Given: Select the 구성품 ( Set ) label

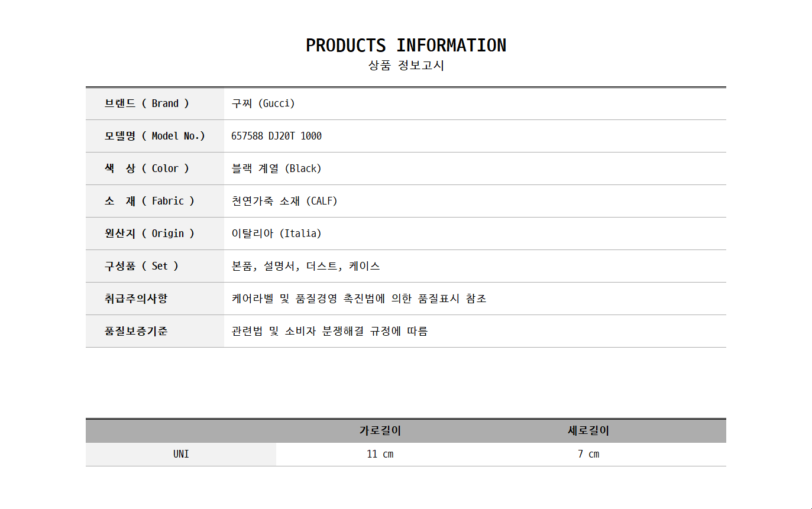Looking at the screenshot, I should pos(141,266).
